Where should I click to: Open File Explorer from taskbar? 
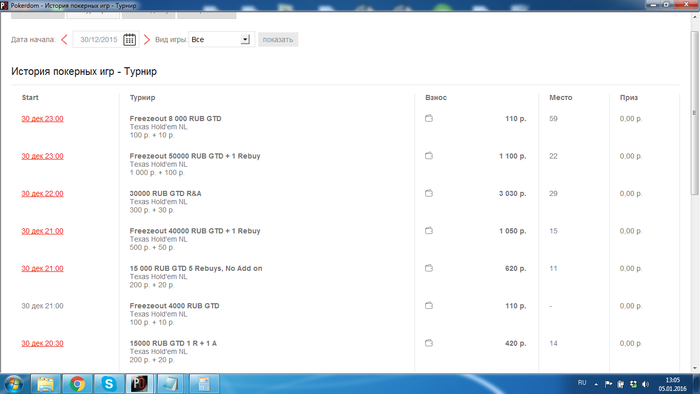click(x=45, y=384)
